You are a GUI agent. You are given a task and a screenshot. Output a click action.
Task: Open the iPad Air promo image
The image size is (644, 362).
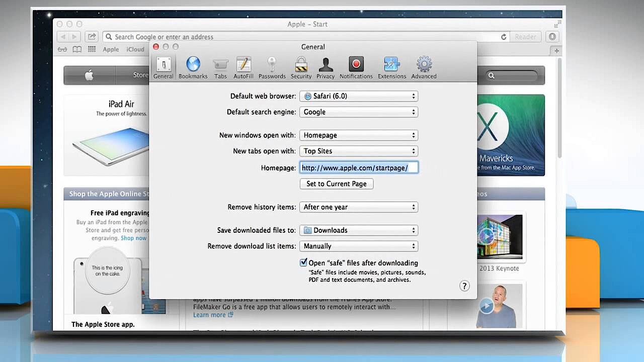[107, 135]
